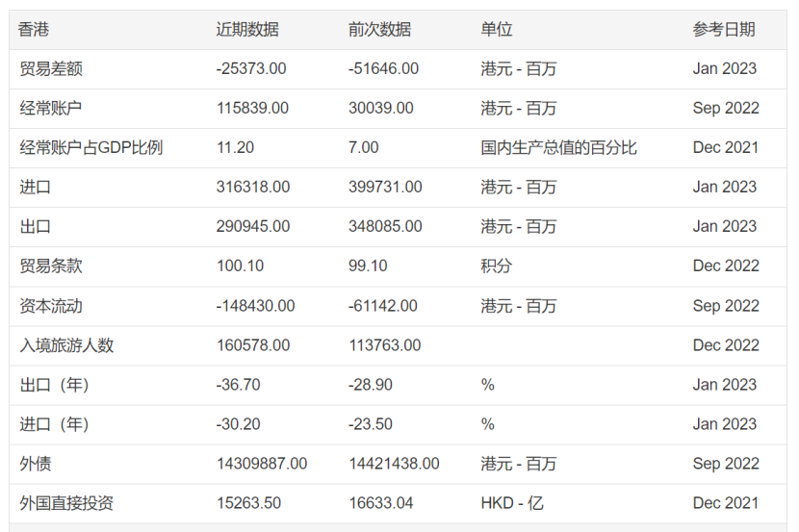Open the 经常账户 indicator link
Image resolution: width=799 pixels, height=532 pixels.
[51, 108]
